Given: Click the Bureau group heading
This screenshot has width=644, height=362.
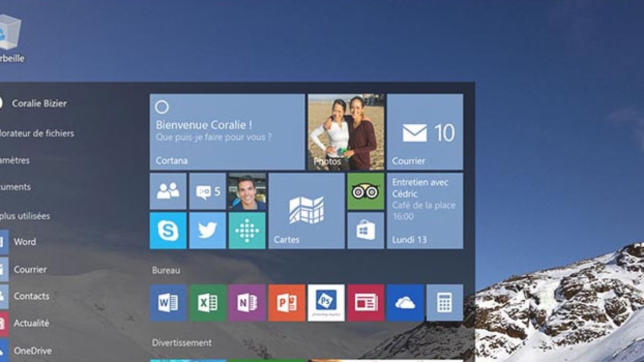Looking at the screenshot, I should (166, 270).
